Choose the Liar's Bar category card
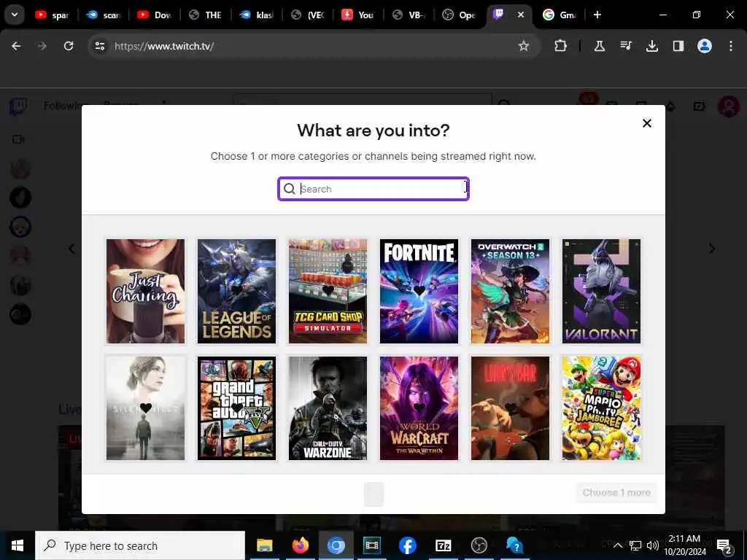The width and height of the screenshot is (747, 560). (x=510, y=408)
